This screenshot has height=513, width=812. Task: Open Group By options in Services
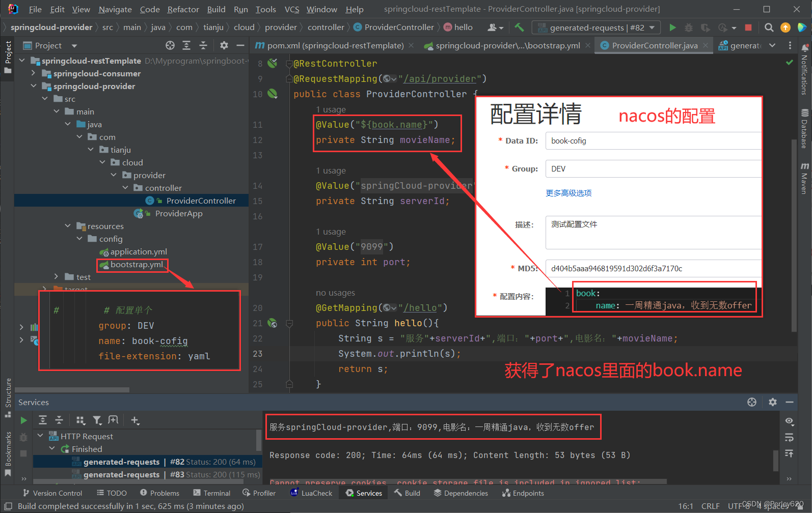(x=80, y=420)
